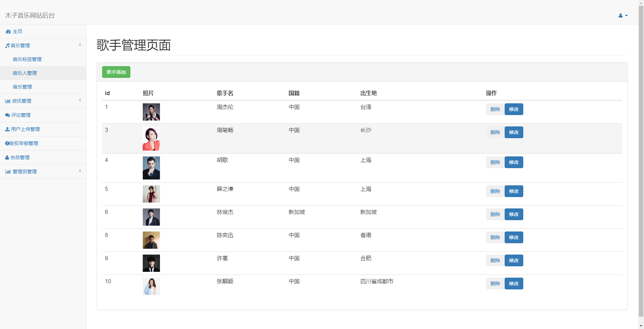Open 评论管理 in the sidebar
The image size is (644, 329).
click(x=43, y=115)
